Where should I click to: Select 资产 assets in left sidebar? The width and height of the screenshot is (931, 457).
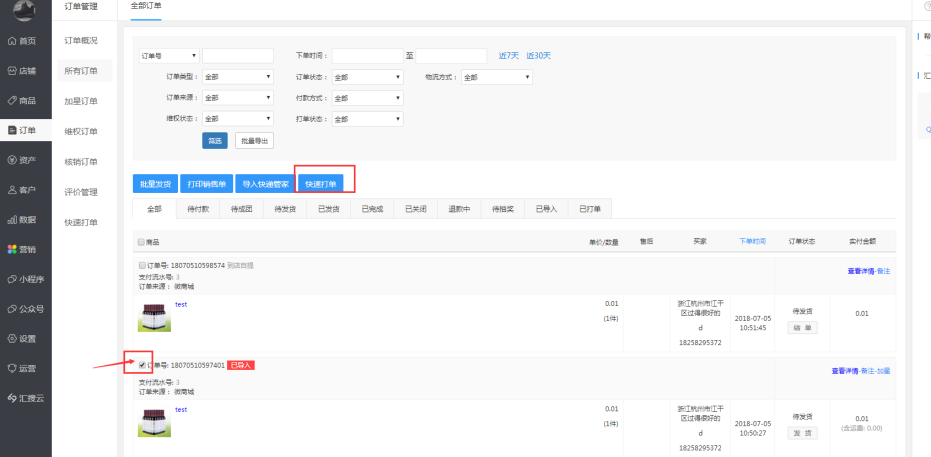pyautogui.click(x=22, y=160)
